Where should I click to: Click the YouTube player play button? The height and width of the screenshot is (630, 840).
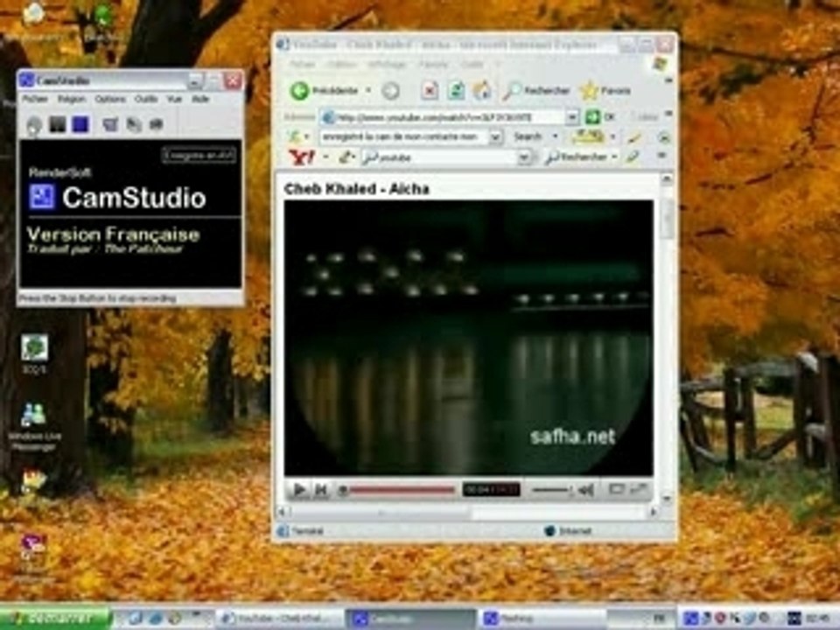coord(299,490)
